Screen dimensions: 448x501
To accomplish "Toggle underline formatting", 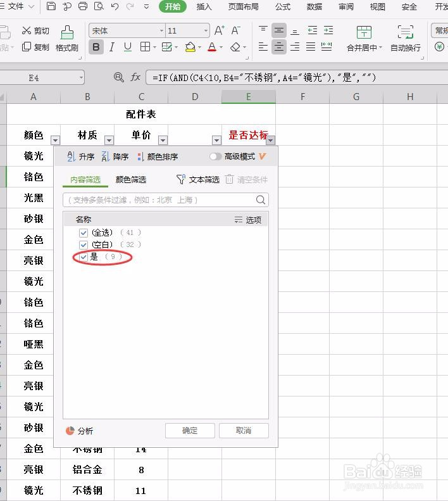I will pyautogui.click(x=128, y=48).
